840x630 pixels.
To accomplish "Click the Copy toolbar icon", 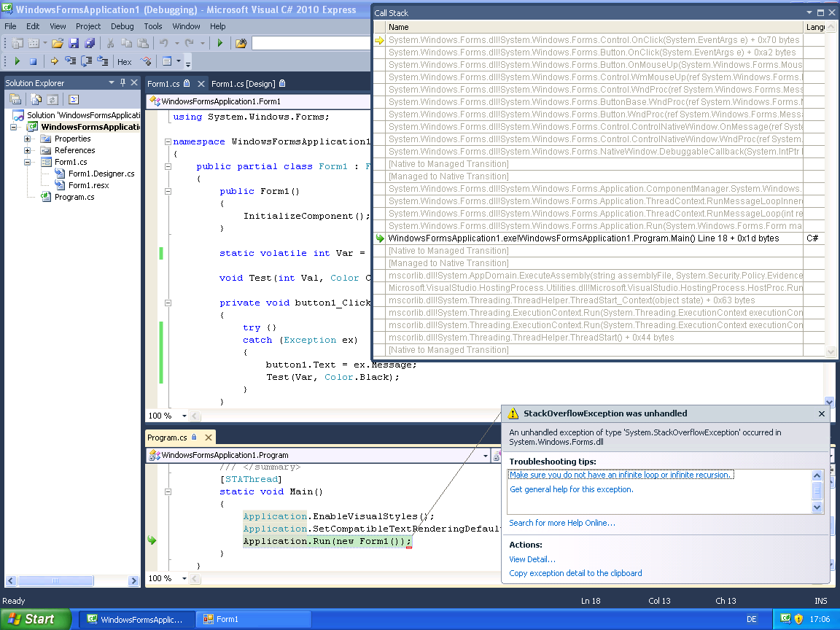I will tap(126, 44).
